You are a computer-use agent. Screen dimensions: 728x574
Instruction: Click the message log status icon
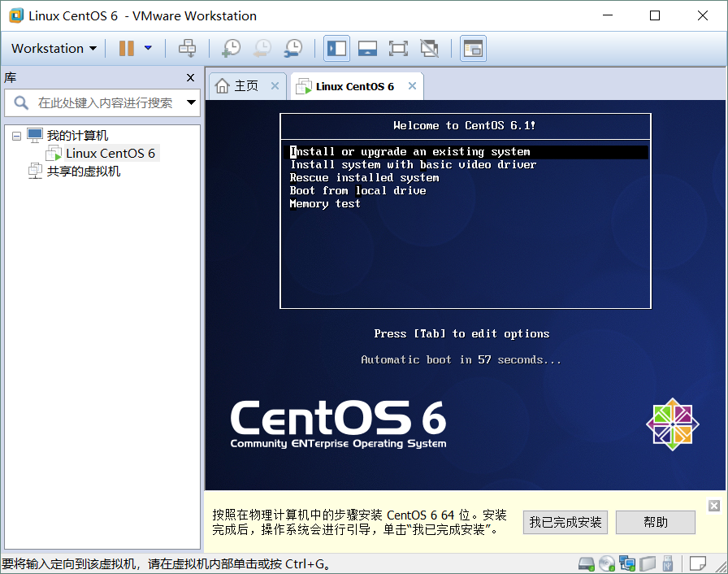[x=697, y=563]
